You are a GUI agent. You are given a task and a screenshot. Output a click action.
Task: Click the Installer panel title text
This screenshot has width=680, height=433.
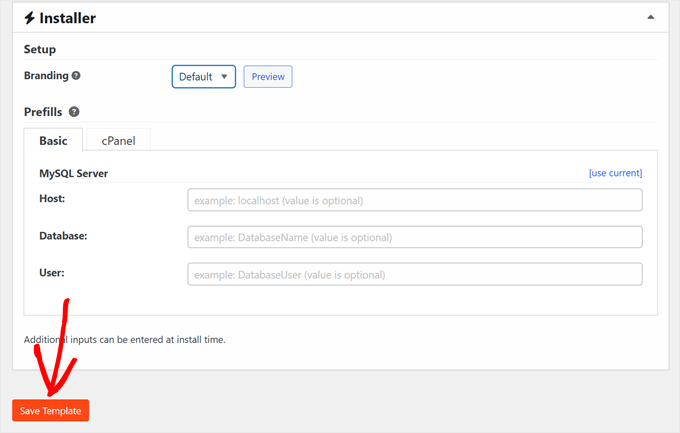pyautogui.click(x=67, y=18)
